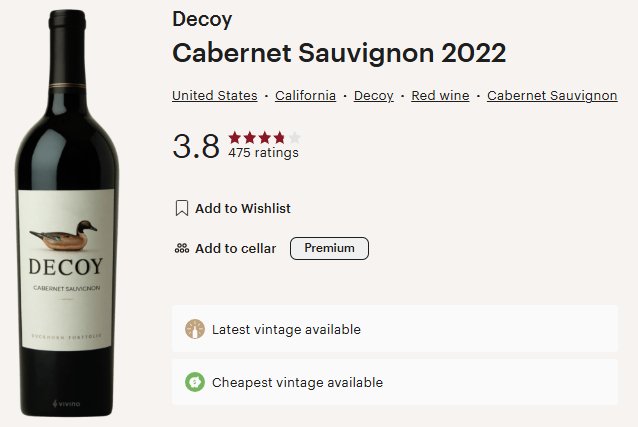
Task: Click the first red rating star
Action: (x=234, y=137)
